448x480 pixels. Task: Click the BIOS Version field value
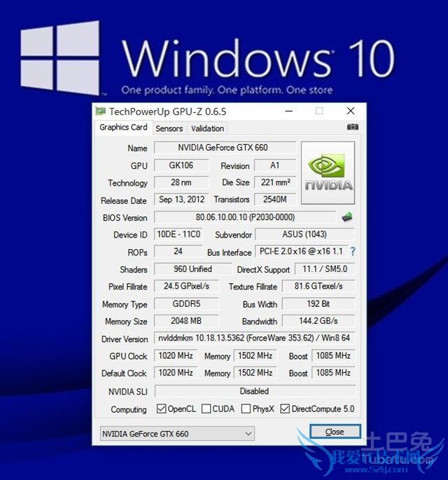tap(245, 217)
